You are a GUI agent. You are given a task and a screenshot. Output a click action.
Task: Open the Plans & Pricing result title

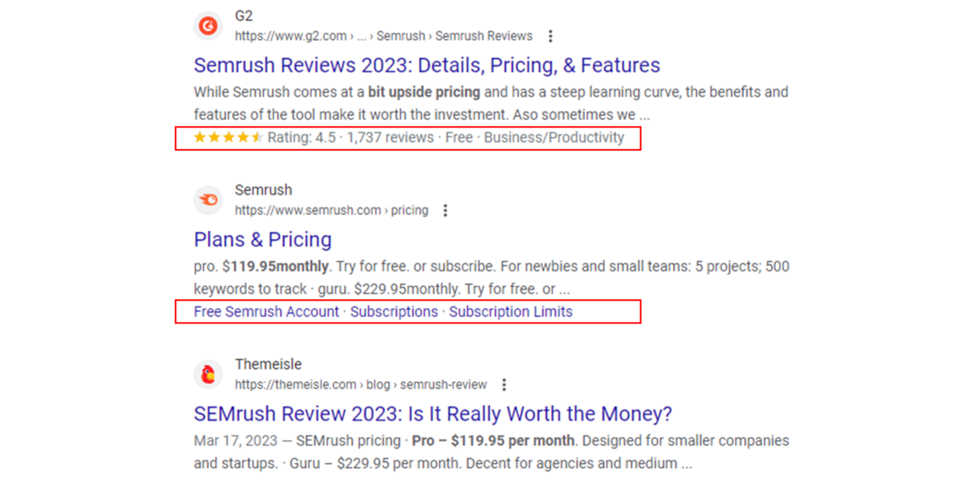pyautogui.click(x=262, y=239)
